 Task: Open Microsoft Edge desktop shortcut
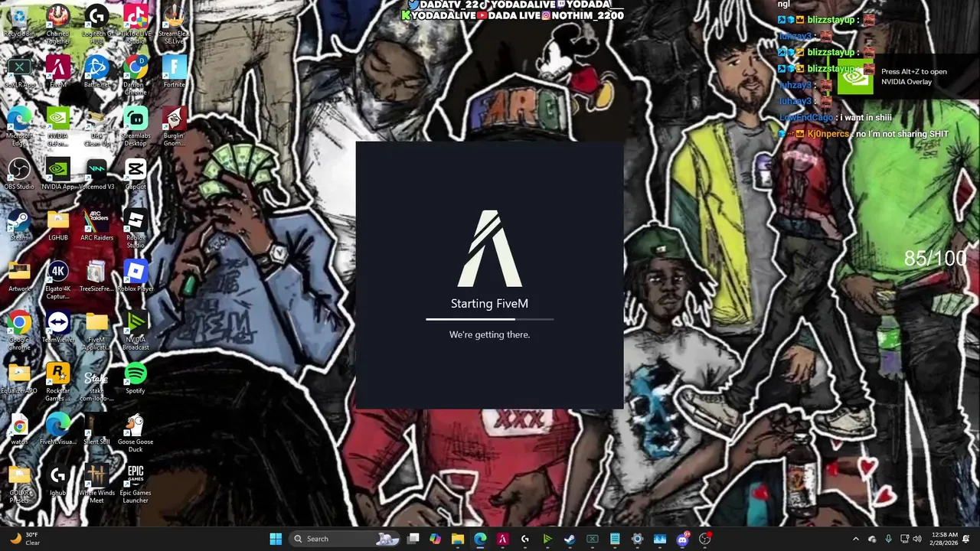[19, 126]
